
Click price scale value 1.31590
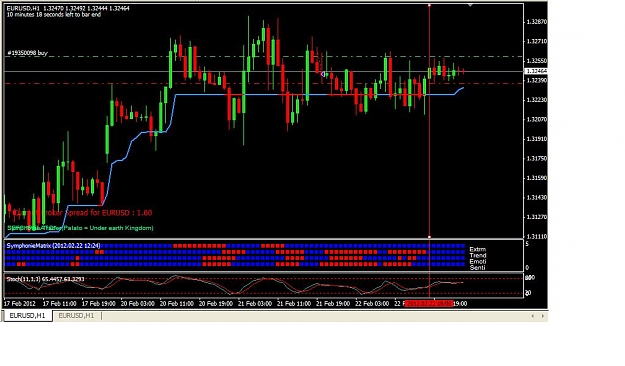click(x=537, y=178)
